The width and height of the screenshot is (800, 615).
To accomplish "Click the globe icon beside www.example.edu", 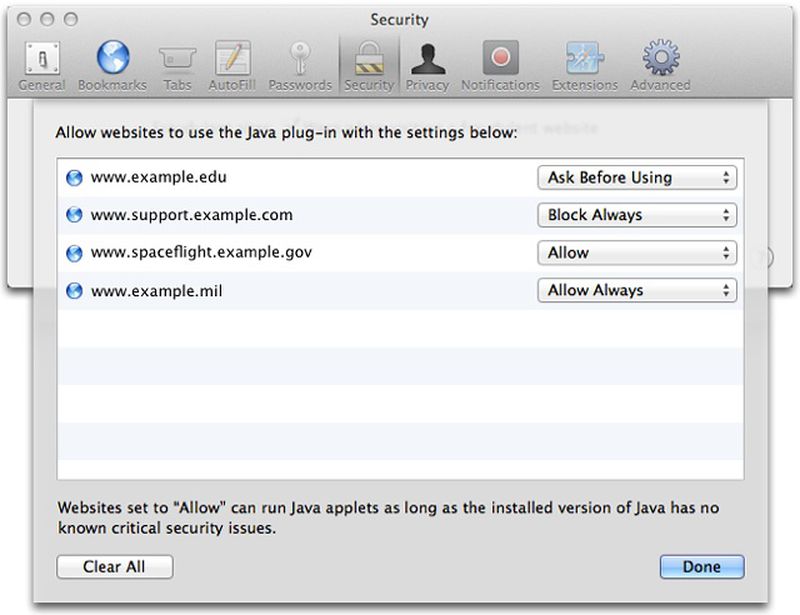I will click(73, 178).
